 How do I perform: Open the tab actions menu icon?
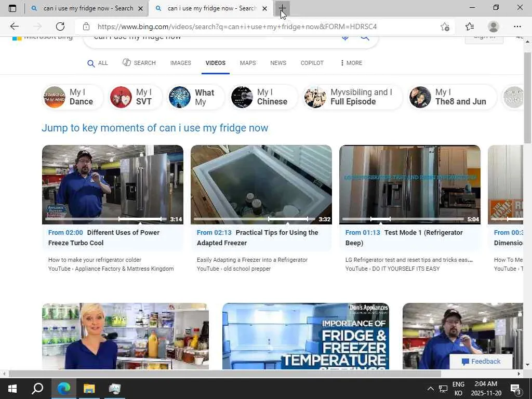click(x=12, y=8)
